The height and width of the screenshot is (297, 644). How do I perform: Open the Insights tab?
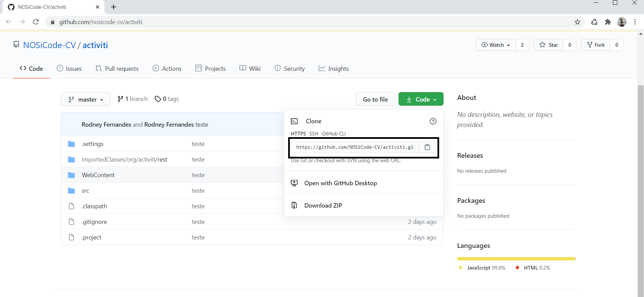tap(334, 68)
